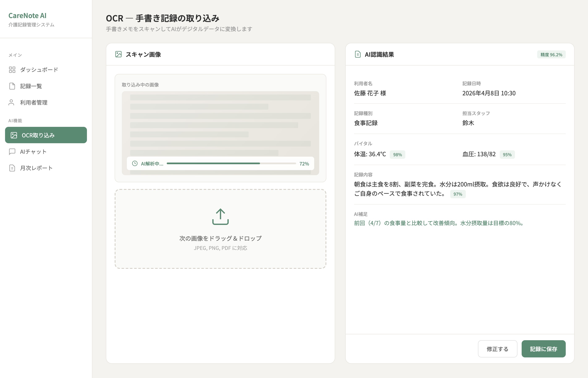Click the scanned image preview thumbnail
Screen dimensions: 588x378
[x=220, y=133]
